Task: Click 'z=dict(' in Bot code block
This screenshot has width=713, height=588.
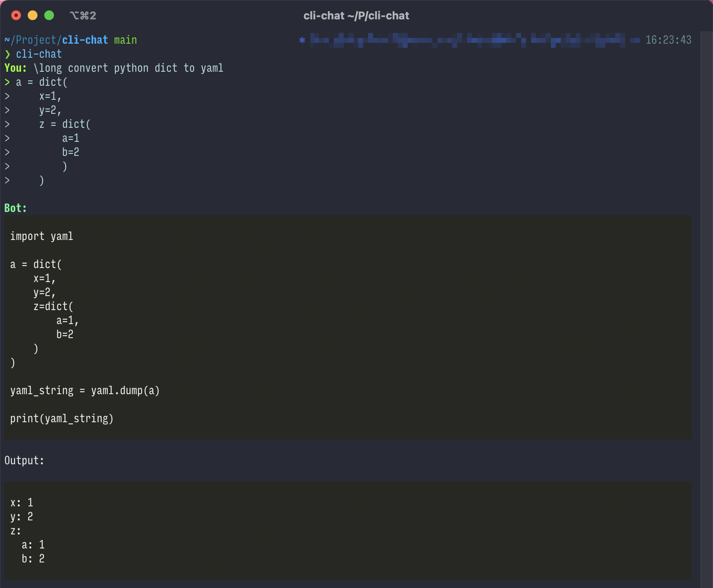Action: (x=53, y=306)
